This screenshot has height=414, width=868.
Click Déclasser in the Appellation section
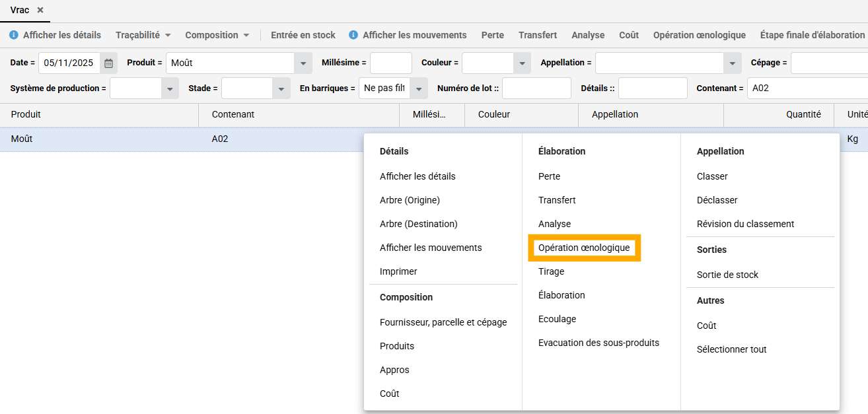717,200
